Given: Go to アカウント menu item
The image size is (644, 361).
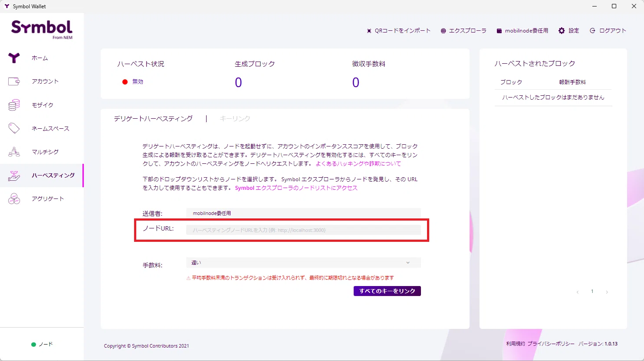Looking at the screenshot, I should click(45, 81).
